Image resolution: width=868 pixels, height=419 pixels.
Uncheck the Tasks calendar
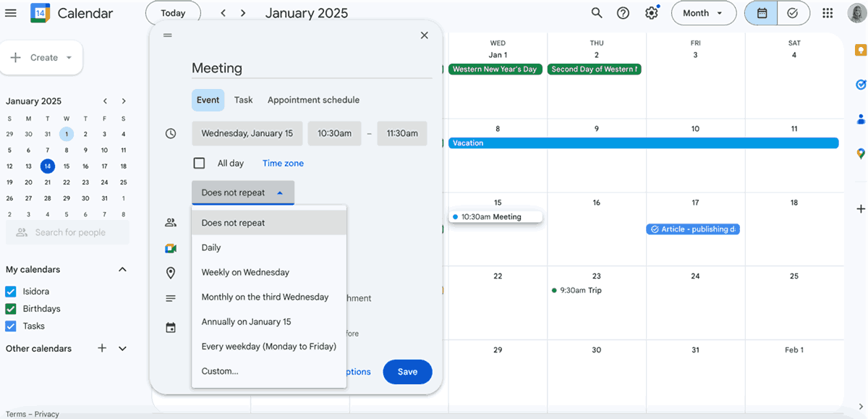click(x=10, y=326)
